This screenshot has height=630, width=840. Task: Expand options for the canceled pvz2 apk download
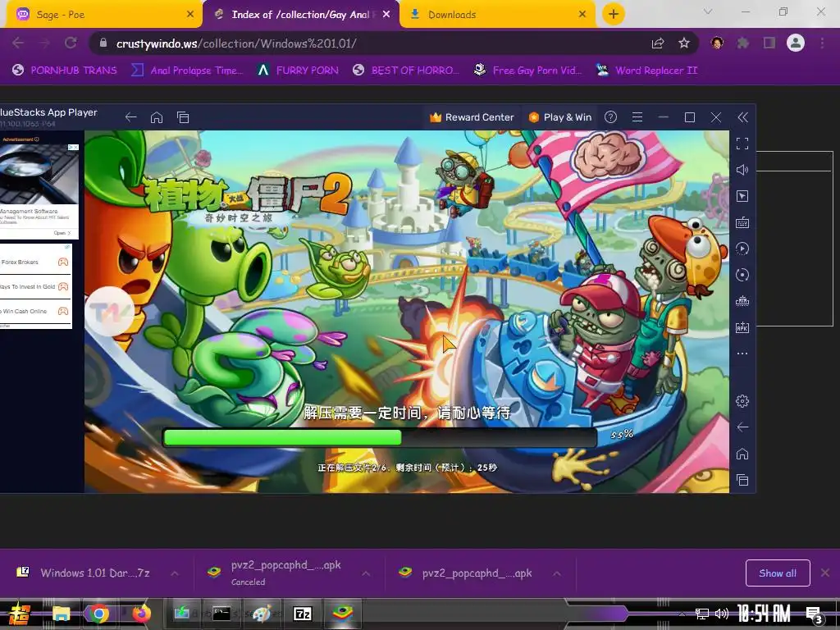(x=366, y=573)
